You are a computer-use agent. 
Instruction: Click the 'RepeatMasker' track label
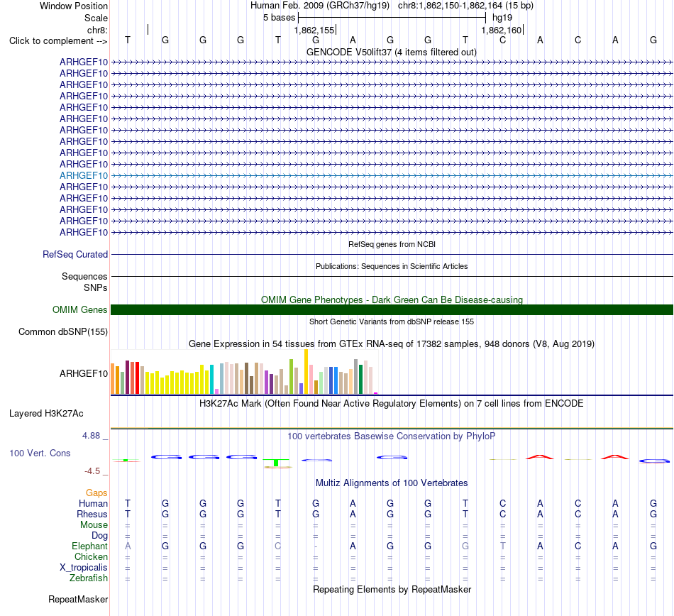point(78,599)
